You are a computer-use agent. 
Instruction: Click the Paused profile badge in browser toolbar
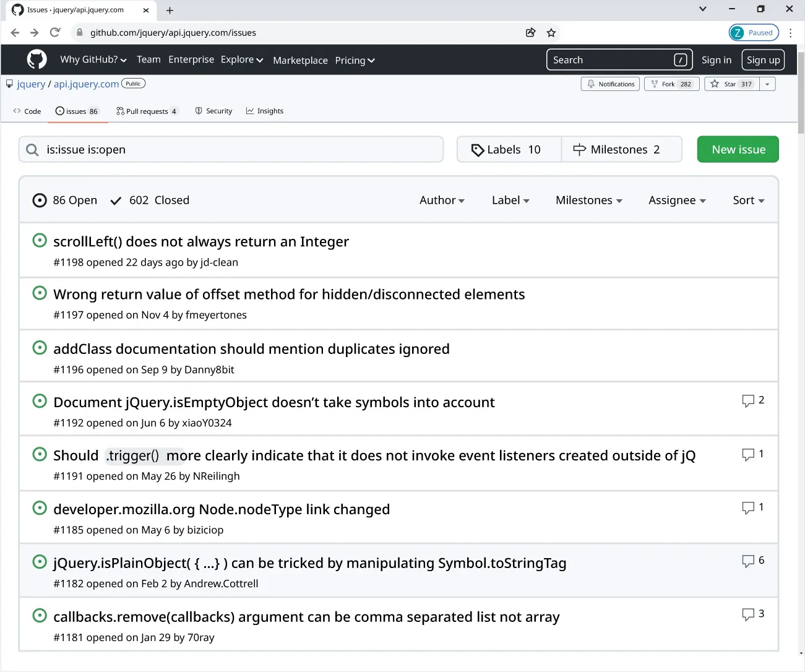[754, 32]
